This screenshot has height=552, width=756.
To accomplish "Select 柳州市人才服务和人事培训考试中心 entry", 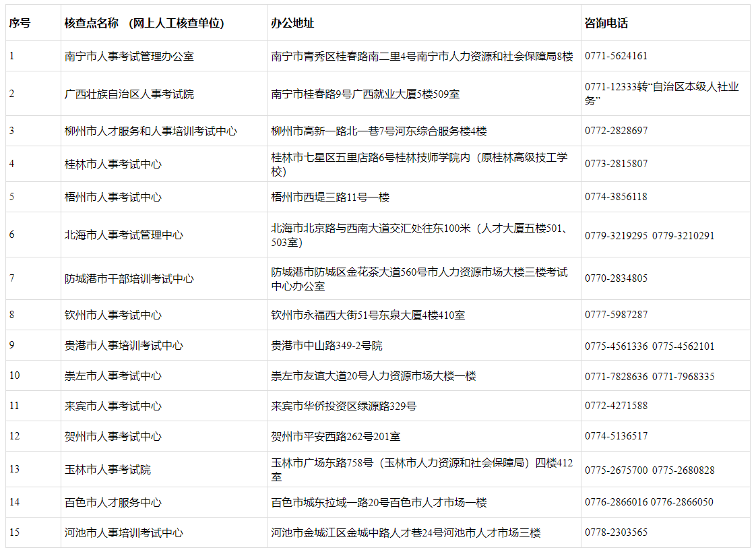I will point(151,131).
